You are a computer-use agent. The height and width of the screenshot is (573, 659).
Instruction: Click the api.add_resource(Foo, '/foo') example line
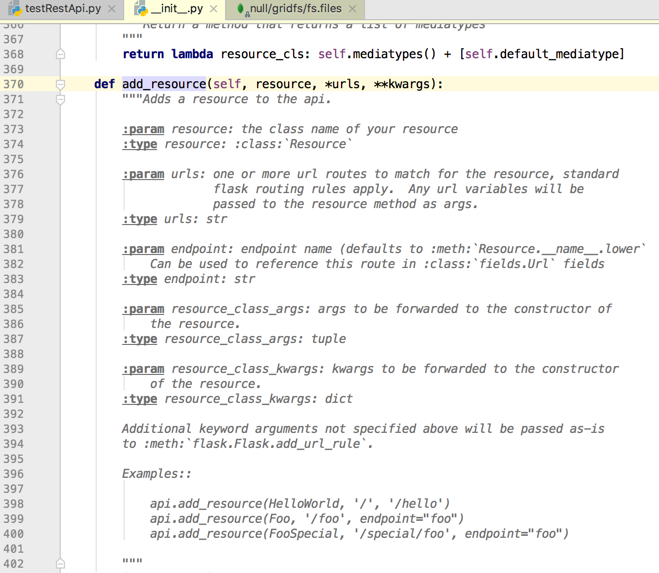[307, 519]
